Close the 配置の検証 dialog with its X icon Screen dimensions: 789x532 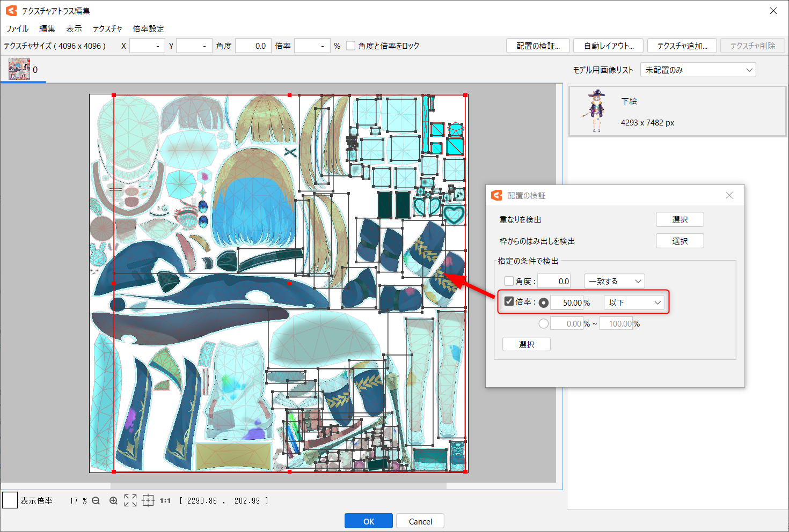[729, 195]
